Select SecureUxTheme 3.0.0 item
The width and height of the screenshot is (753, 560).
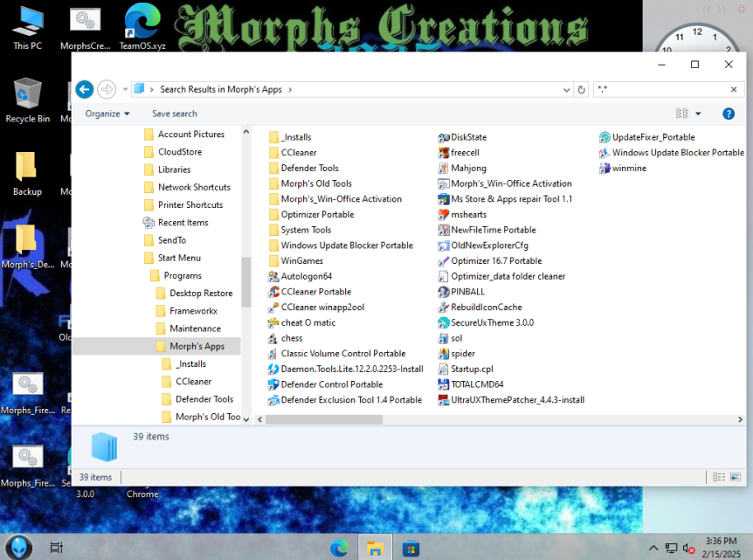(486, 322)
